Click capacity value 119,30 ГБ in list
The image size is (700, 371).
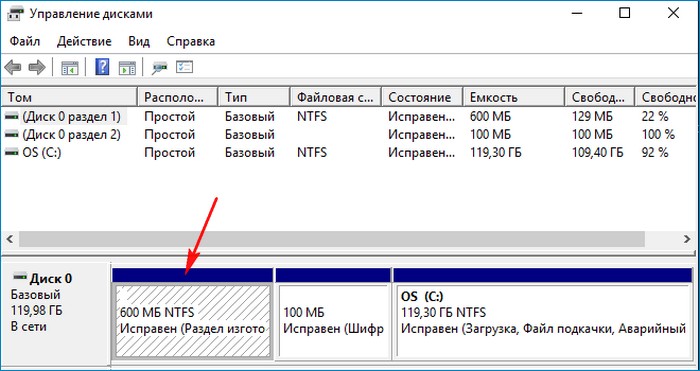click(x=496, y=153)
